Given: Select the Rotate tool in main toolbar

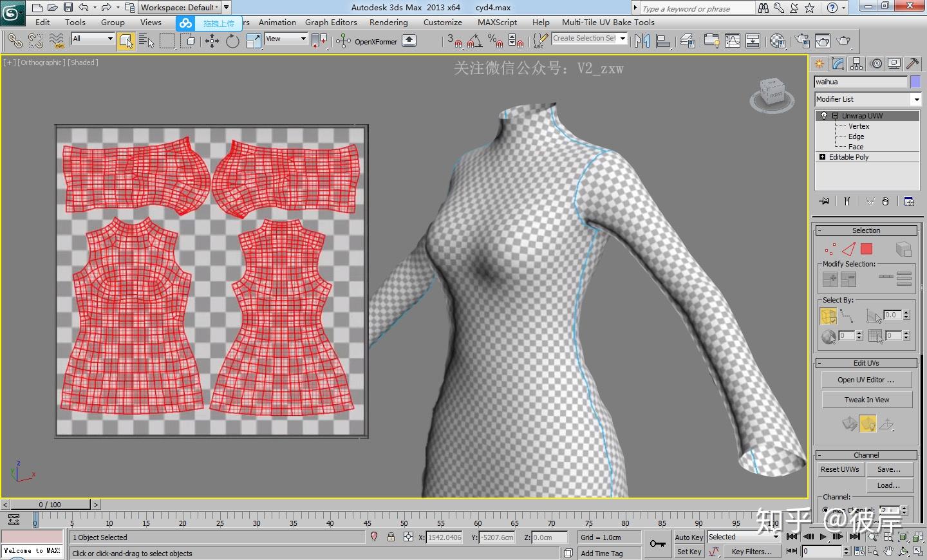Looking at the screenshot, I should click(232, 41).
